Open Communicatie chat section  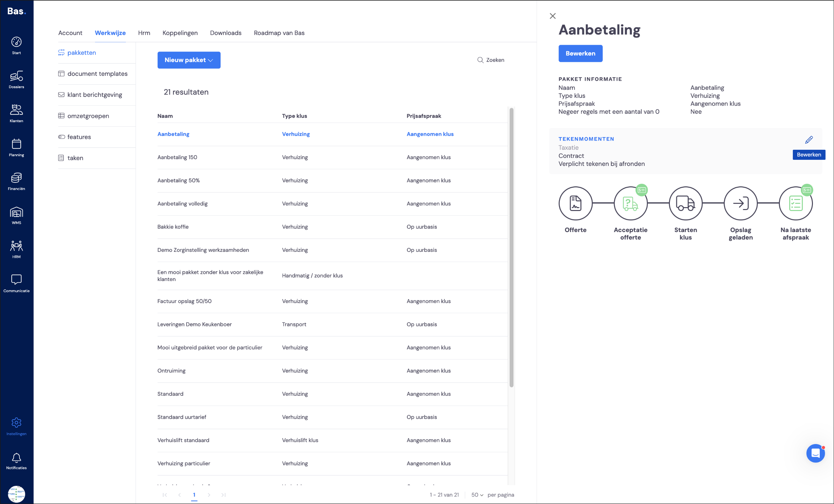coord(16,284)
